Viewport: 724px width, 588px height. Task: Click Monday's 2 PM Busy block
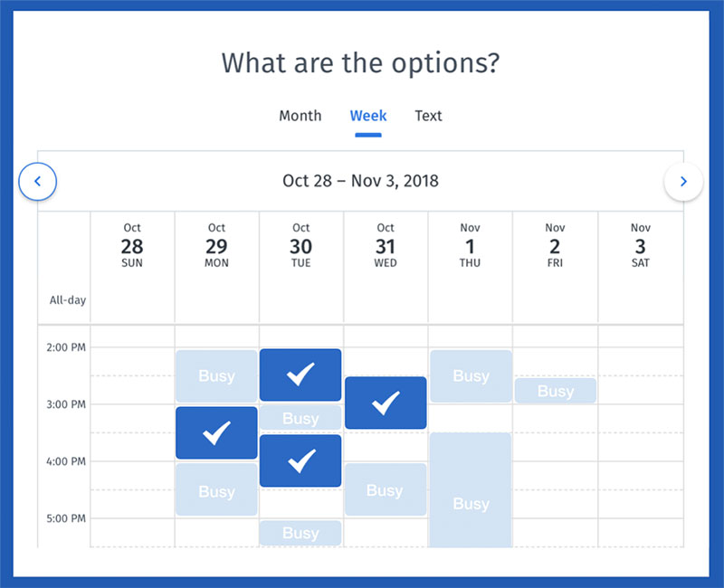[x=216, y=376]
